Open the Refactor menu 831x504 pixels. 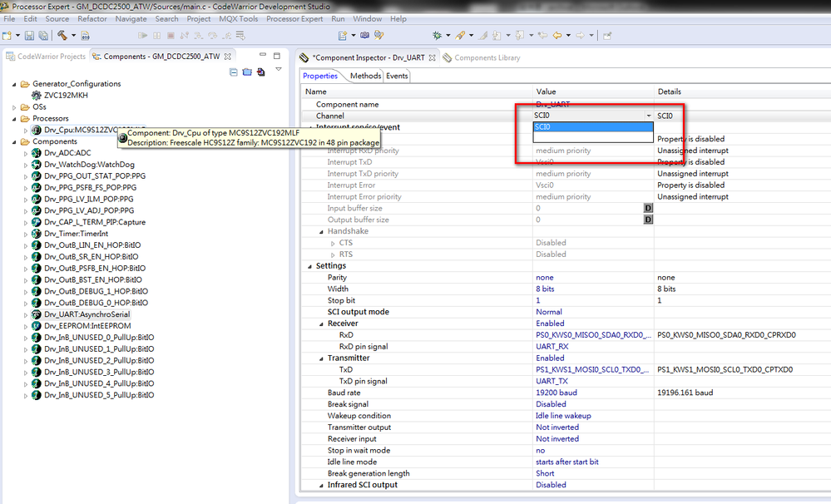(92, 18)
